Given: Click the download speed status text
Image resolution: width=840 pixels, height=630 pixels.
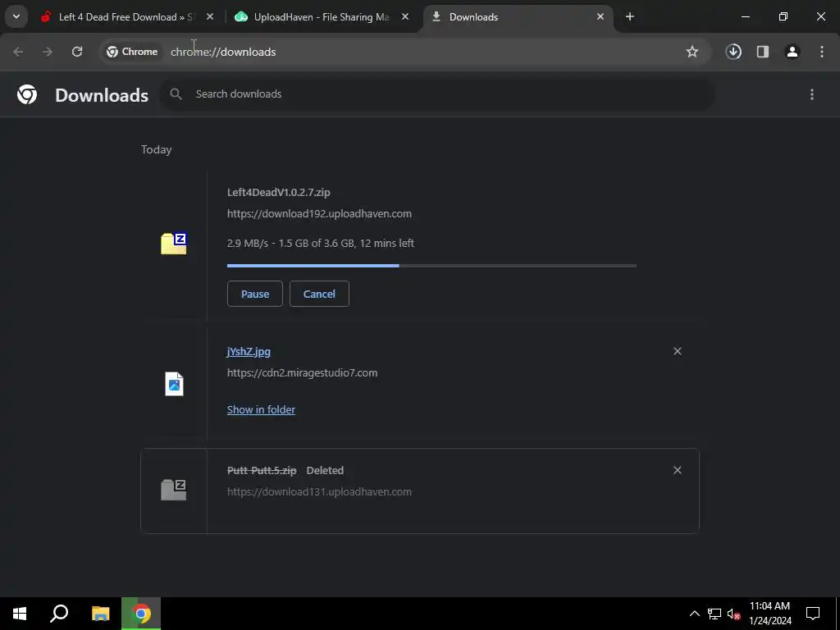Looking at the screenshot, I should [x=321, y=243].
